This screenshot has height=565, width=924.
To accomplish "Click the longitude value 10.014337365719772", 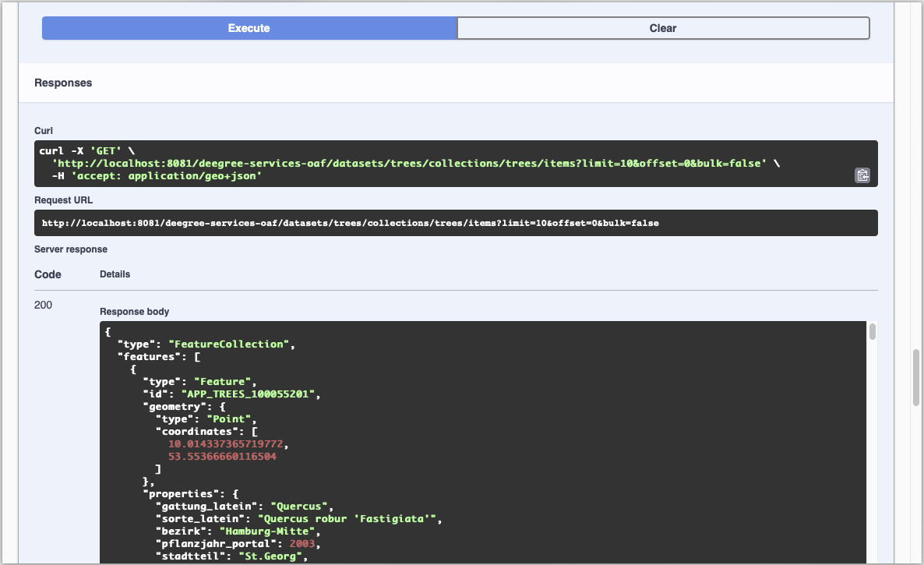I will pyautogui.click(x=227, y=443).
